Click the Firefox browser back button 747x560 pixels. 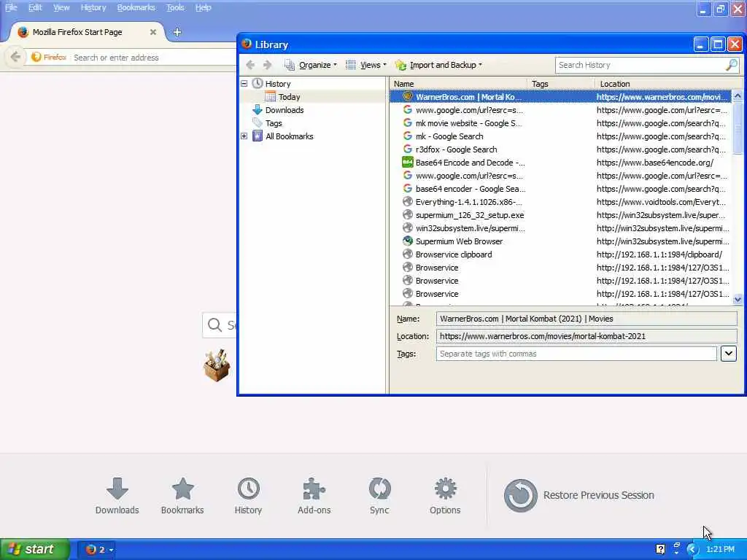(15, 57)
